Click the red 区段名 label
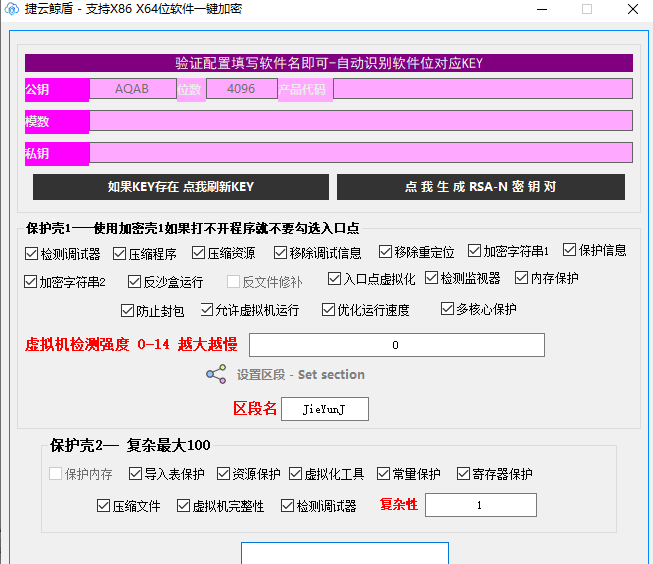 pos(255,408)
